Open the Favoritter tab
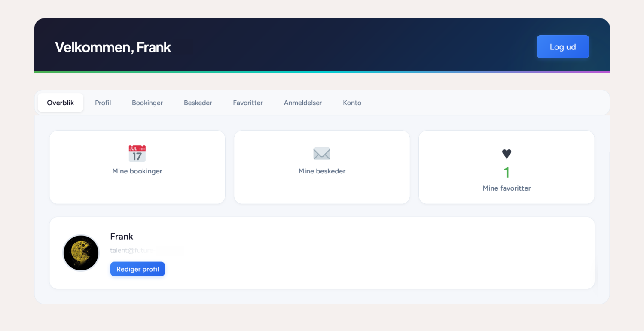 tap(248, 103)
